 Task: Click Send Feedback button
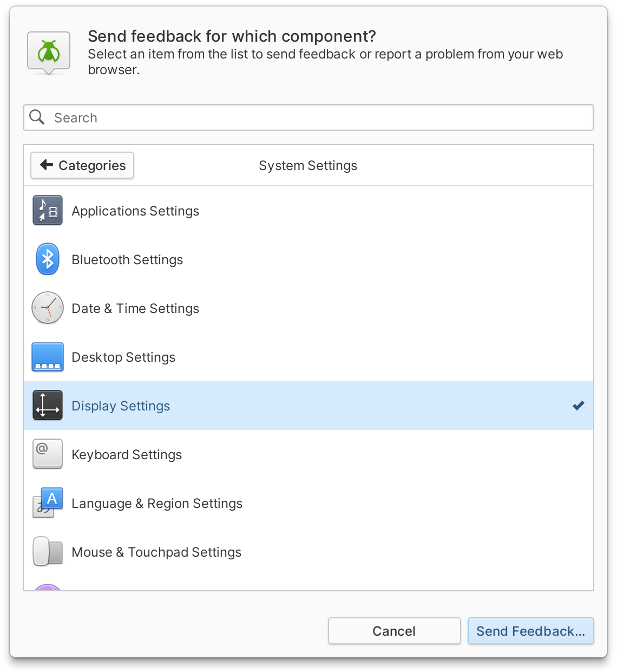530,631
